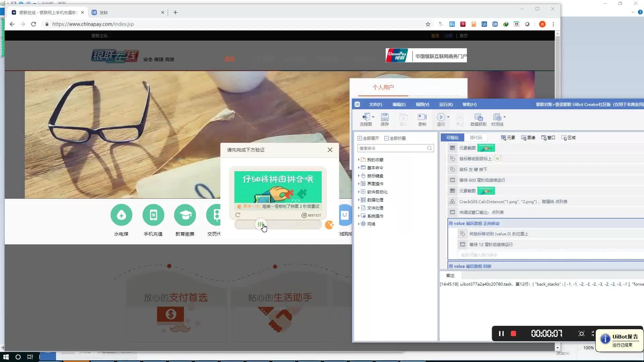Switch to the 源代码 source tab

click(476, 138)
